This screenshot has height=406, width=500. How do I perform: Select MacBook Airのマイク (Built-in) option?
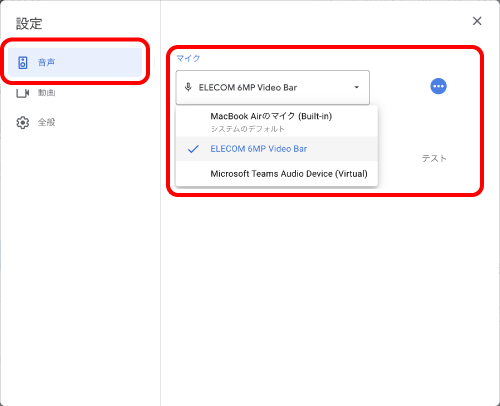click(277, 122)
